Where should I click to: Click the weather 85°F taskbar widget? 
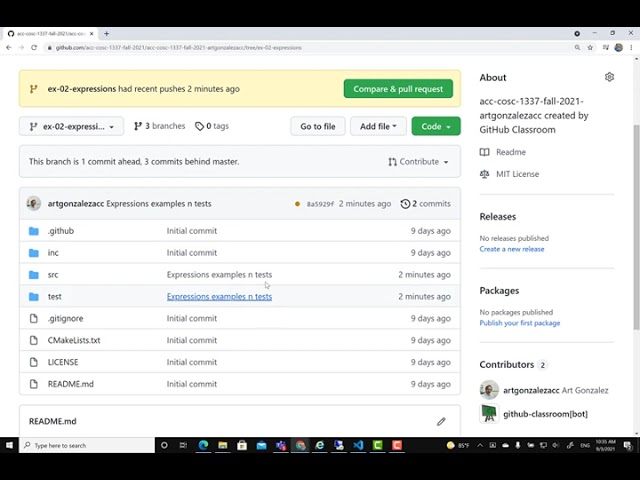point(458,445)
